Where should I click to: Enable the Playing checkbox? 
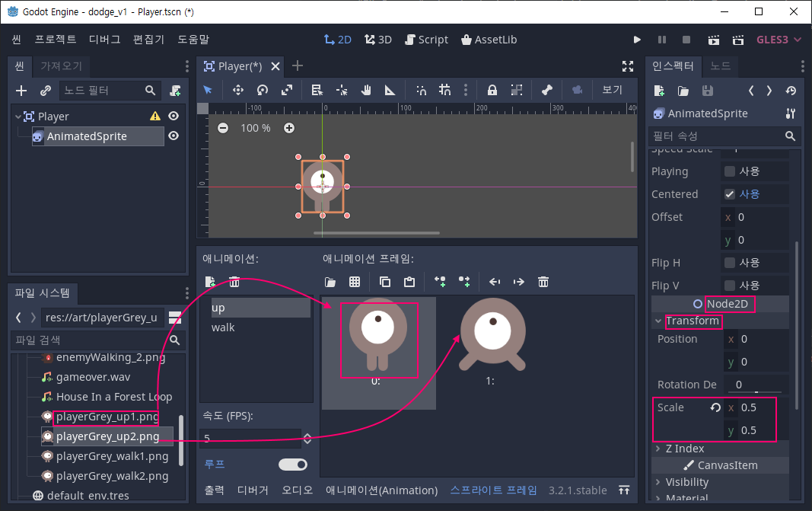click(x=730, y=171)
